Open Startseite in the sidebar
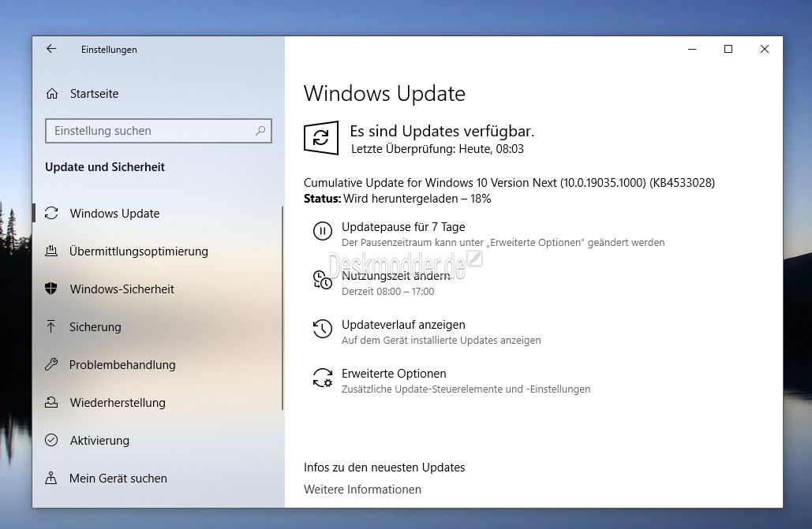The height and width of the screenshot is (529, 812). point(94,94)
